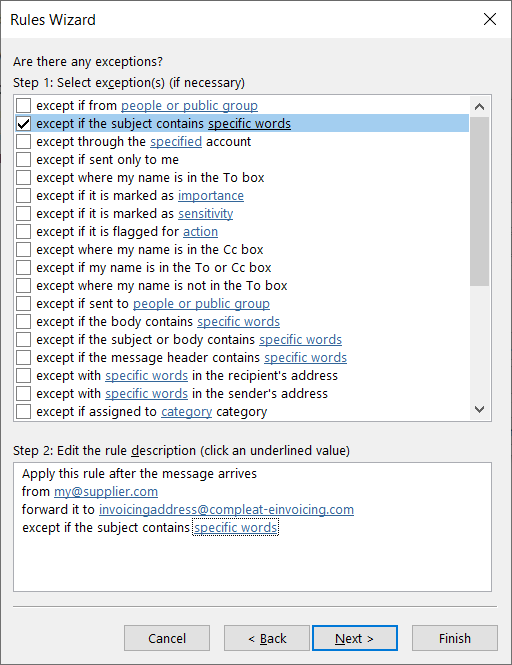Viewport: 512px width, 665px height.
Task: Uncheck 'except if the subject contains specific words'
Action: click(23, 123)
